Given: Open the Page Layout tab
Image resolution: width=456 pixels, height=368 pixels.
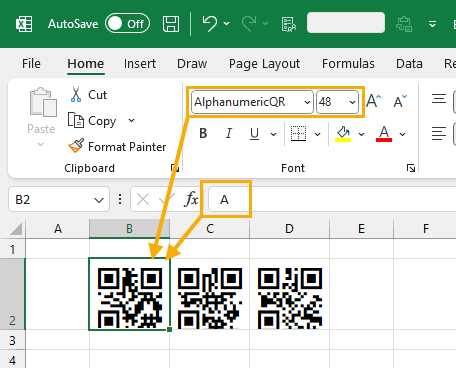Looking at the screenshot, I should pos(264,63).
